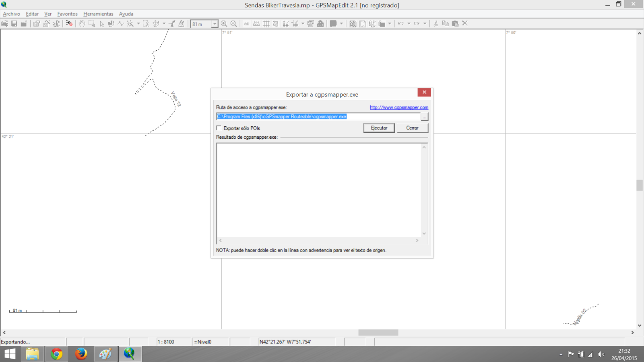Open the Archivo menu
Image resolution: width=644 pixels, height=362 pixels.
click(11, 14)
